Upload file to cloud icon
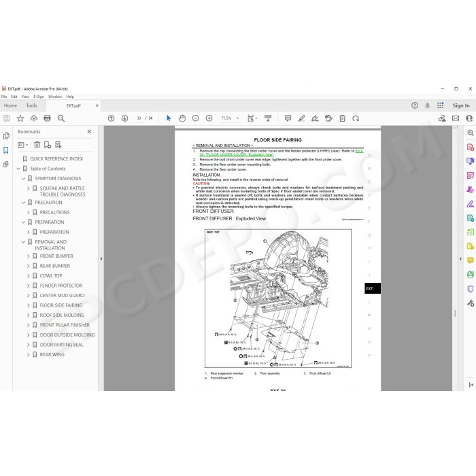The width and height of the screenshot is (476, 476). (34, 118)
